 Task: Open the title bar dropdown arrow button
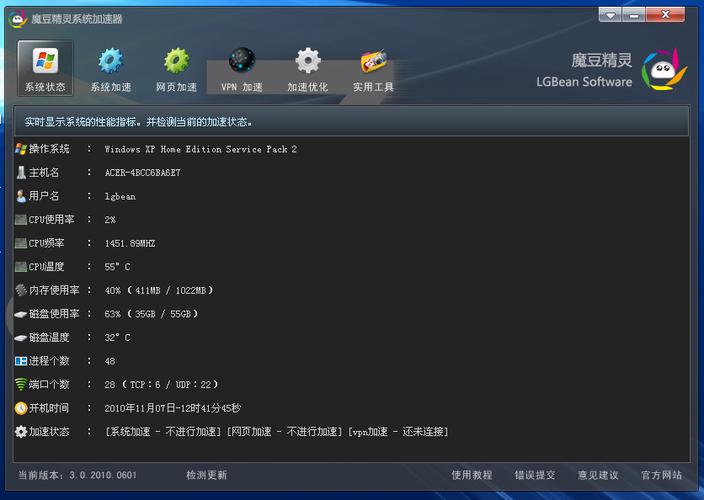(610, 15)
